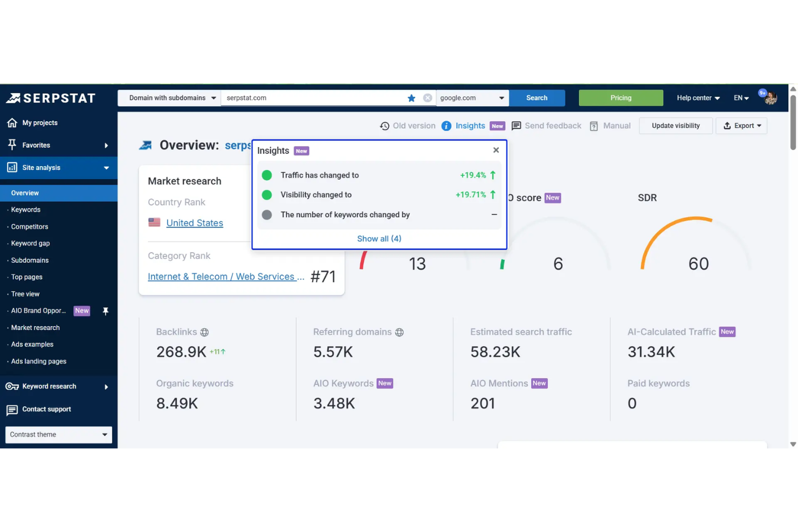Open Top pages from the sidebar menu

26,277
